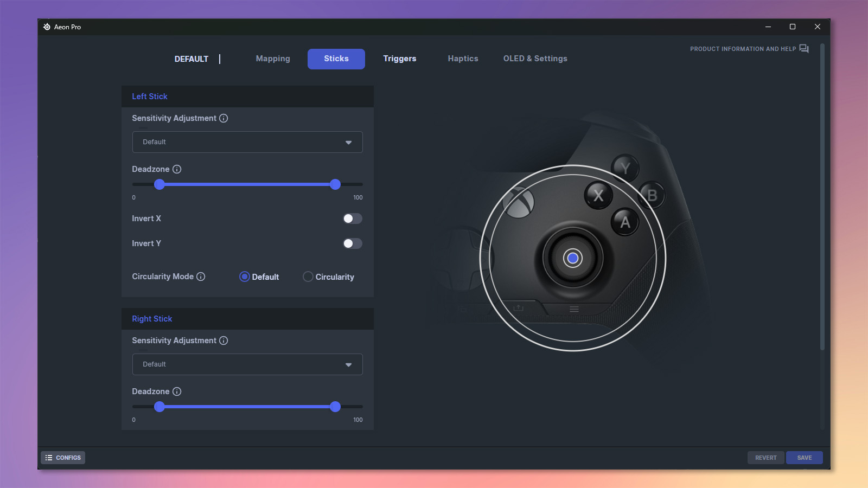Image resolution: width=868 pixels, height=488 pixels.
Task: Click Right Stick deadzone upper slider handle
Action: (x=335, y=407)
